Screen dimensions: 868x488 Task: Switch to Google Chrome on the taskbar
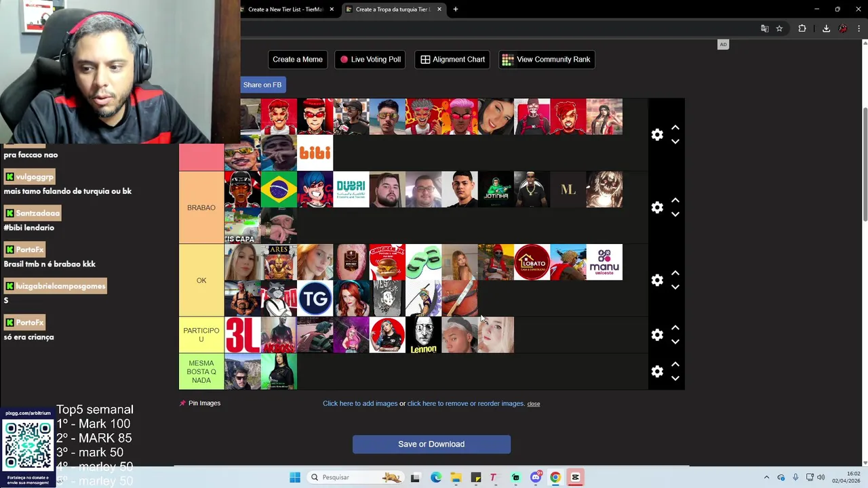555,477
